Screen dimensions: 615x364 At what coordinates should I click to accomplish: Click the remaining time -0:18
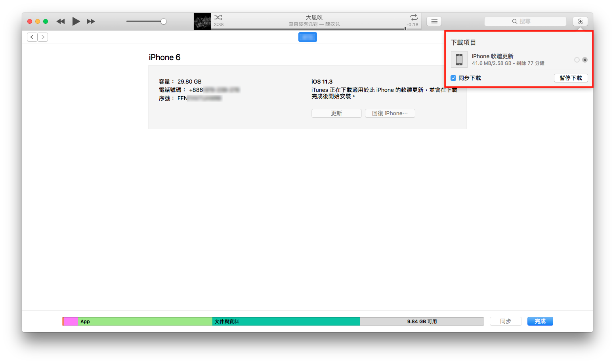tap(413, 25)
